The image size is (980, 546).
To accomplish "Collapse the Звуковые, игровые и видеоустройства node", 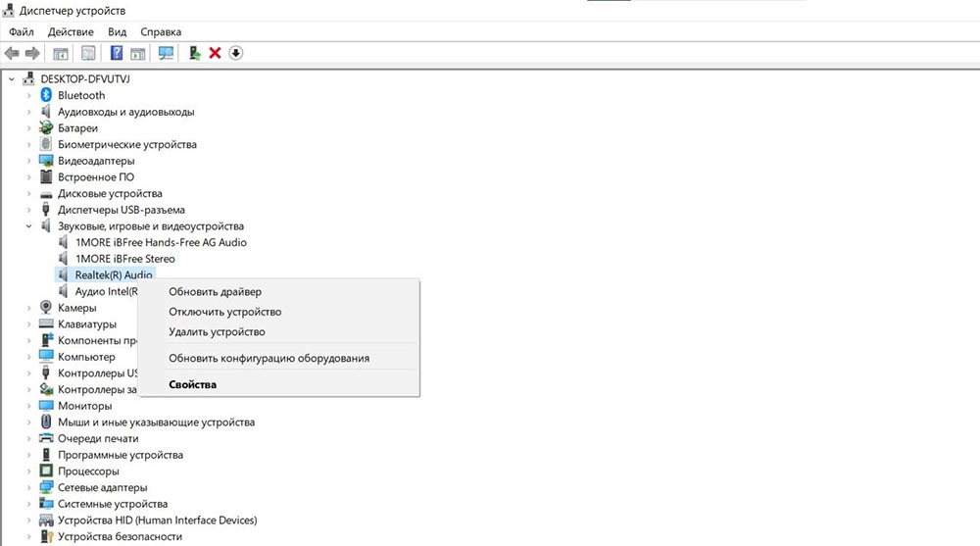I will [29, 226].
